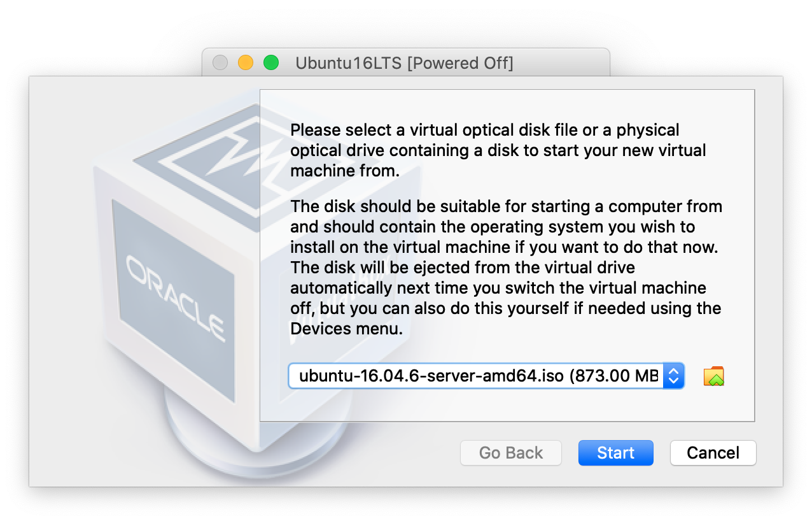812x521 pixels.
Task: Click the Go Back button
Action: (x=511, y=453)
